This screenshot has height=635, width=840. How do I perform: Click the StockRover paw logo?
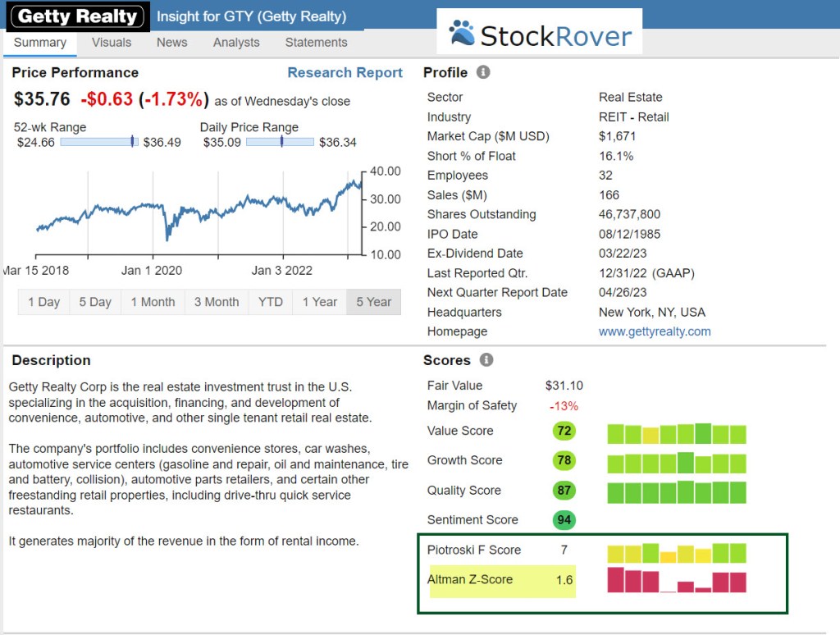(462, 34)
